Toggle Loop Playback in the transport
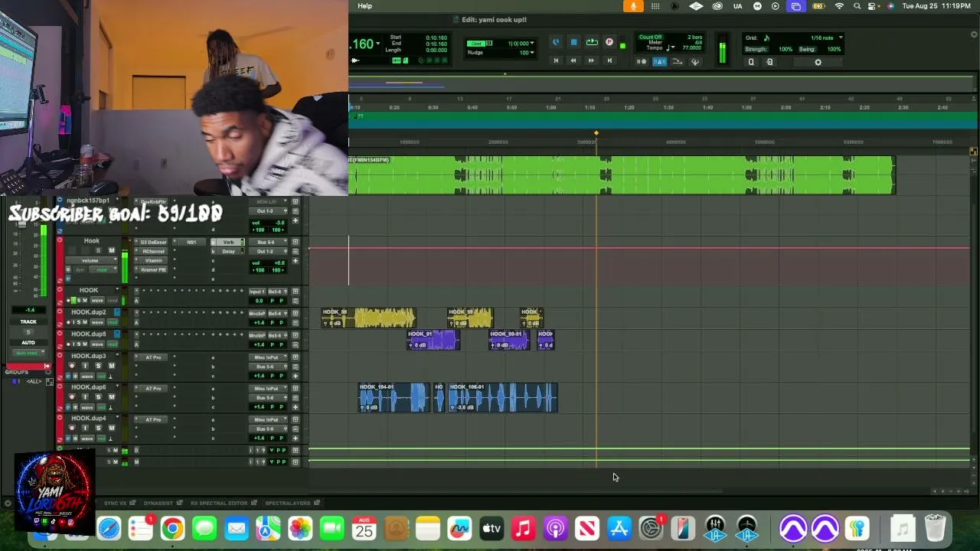 [592, 43]
